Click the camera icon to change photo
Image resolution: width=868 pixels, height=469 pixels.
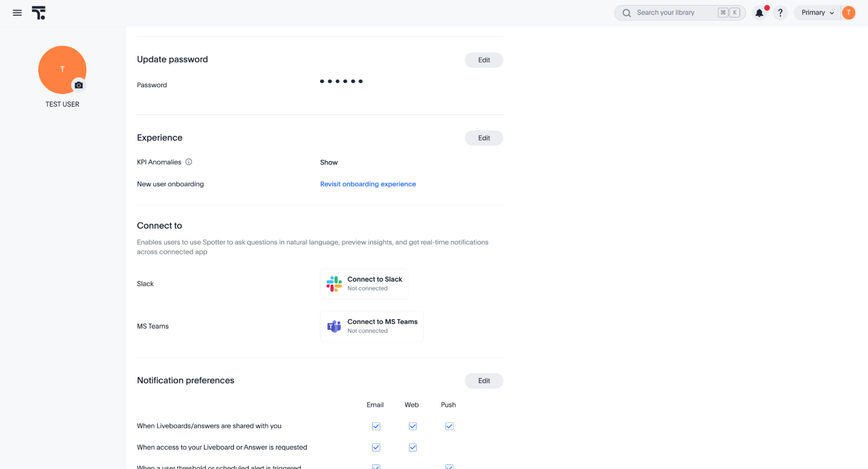79,85
